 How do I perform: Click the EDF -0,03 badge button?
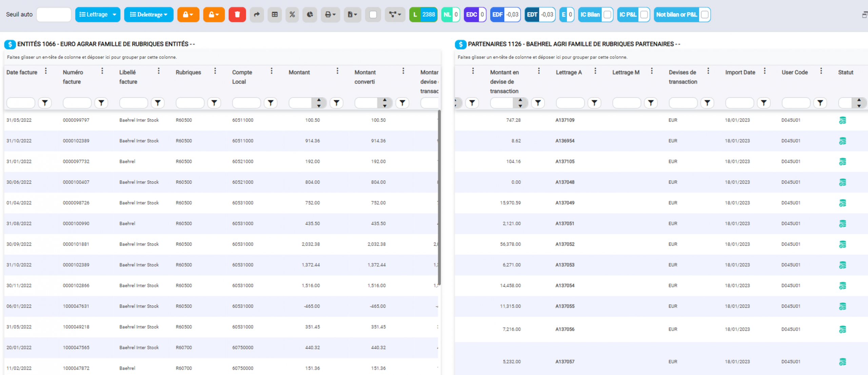coord(505,15)
